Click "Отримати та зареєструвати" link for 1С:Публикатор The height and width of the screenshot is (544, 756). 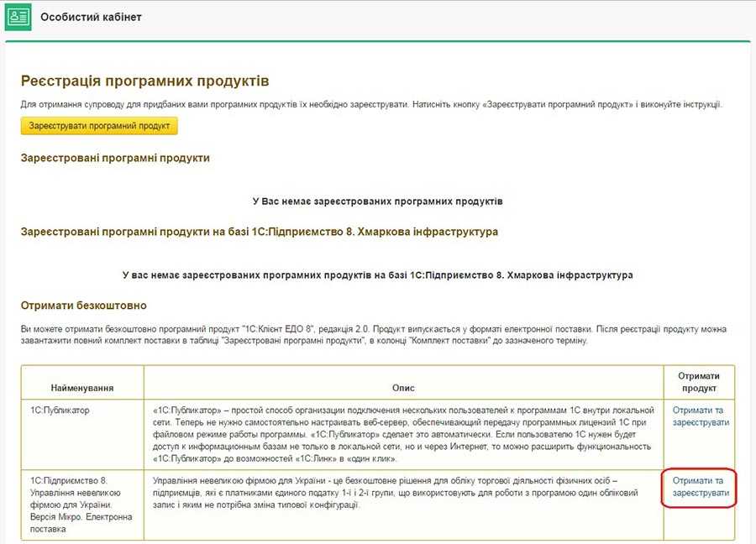[x=700, y=416]
